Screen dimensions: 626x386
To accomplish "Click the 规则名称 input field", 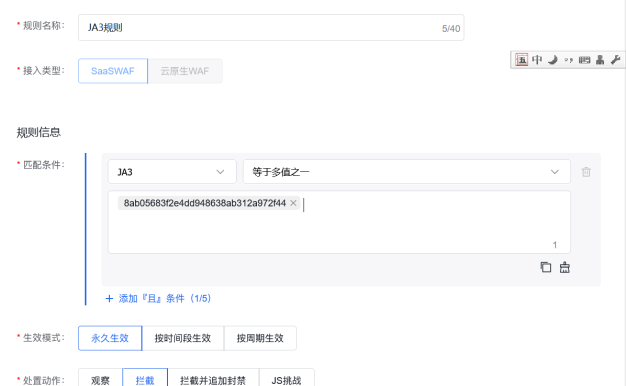I will point(271,28).
